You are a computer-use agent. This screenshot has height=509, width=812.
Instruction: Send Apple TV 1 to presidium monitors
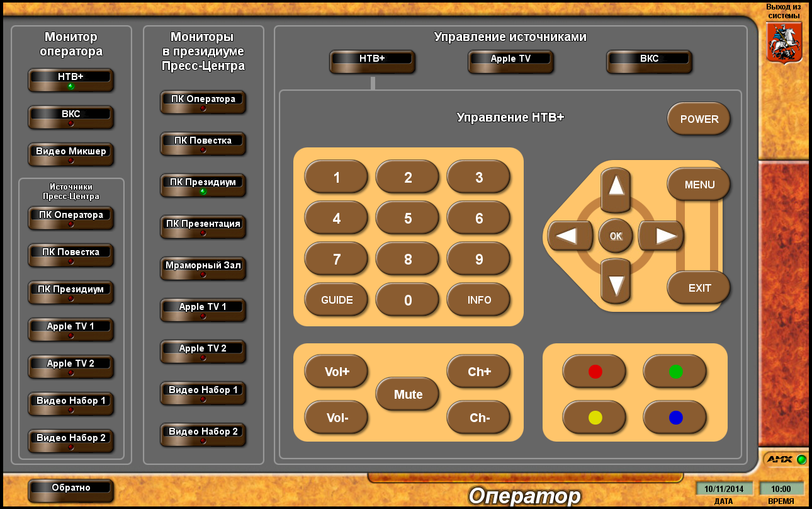point(203,310)
